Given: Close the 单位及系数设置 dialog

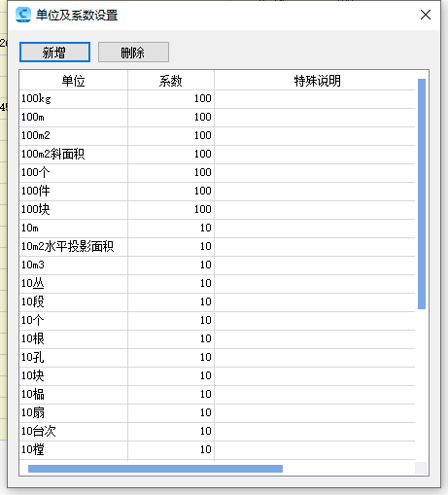Looking at the screenshot, I should 426,15.
